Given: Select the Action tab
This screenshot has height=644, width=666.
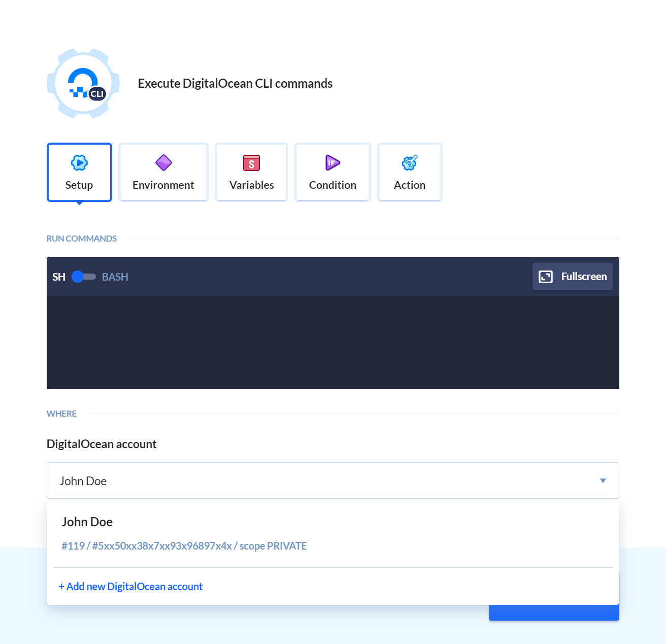Looking at the screenshot, I should pos(410,172).
